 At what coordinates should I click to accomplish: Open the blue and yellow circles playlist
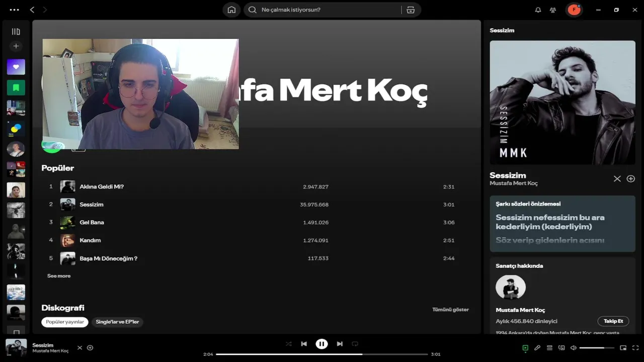pos(16,129)
